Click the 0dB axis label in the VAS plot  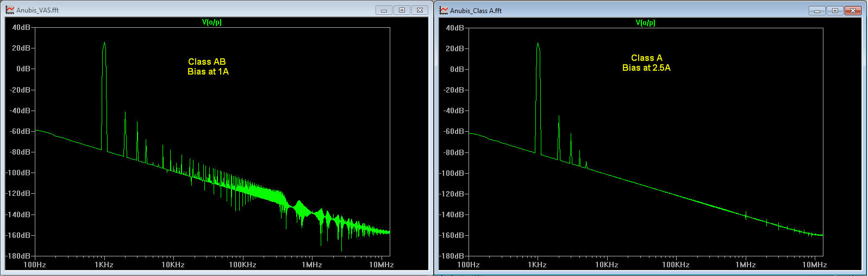23,69
